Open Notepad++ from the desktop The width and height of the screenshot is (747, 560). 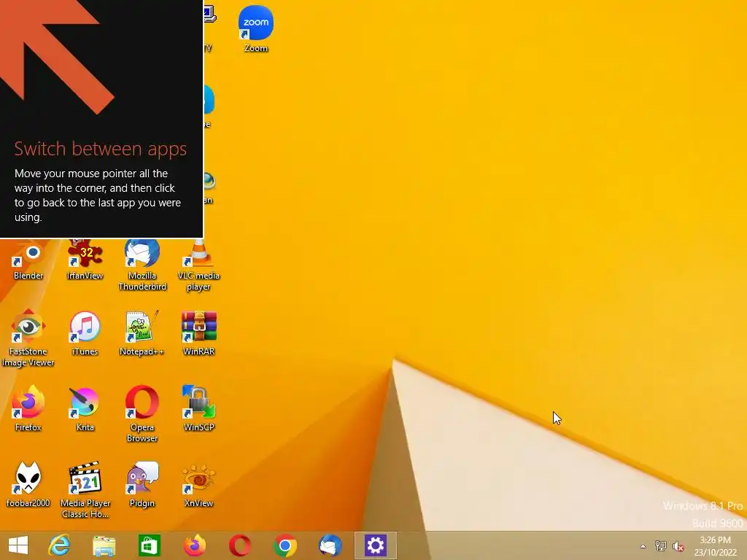tap(142, 333)
